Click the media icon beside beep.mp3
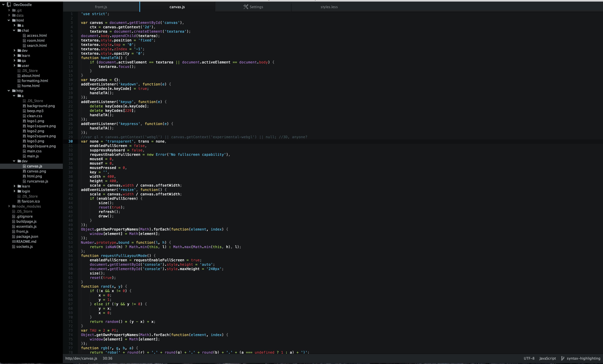This screenshot has width=603, height=364. [24, 111]
